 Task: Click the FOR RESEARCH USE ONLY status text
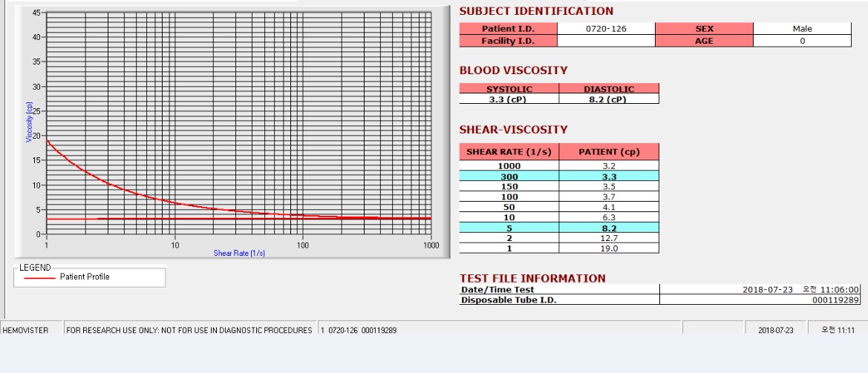[189, 331]
